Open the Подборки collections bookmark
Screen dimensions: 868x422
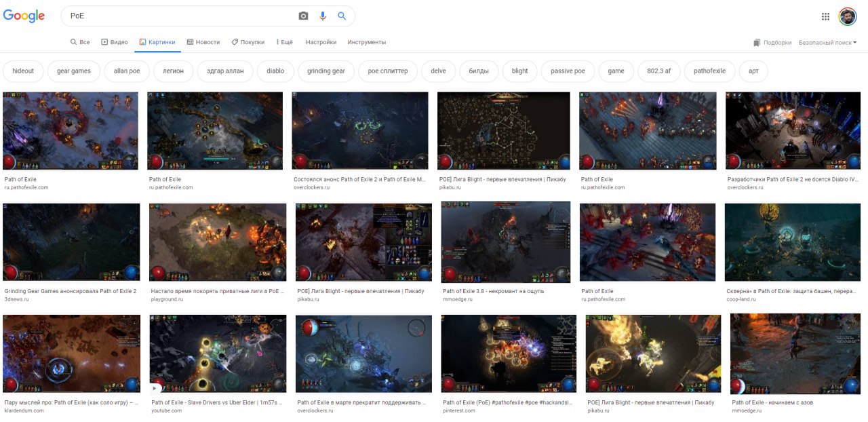(x=772, y=42)
